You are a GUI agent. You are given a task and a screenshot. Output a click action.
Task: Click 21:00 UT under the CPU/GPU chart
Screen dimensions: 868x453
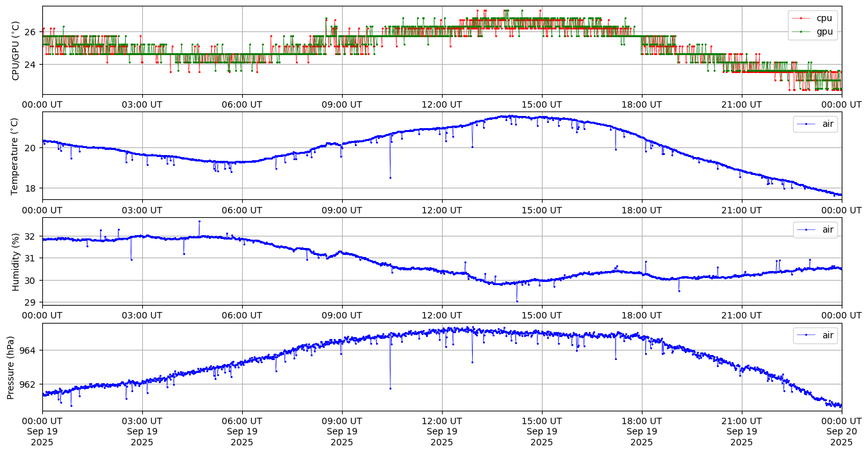pos(742,104)
